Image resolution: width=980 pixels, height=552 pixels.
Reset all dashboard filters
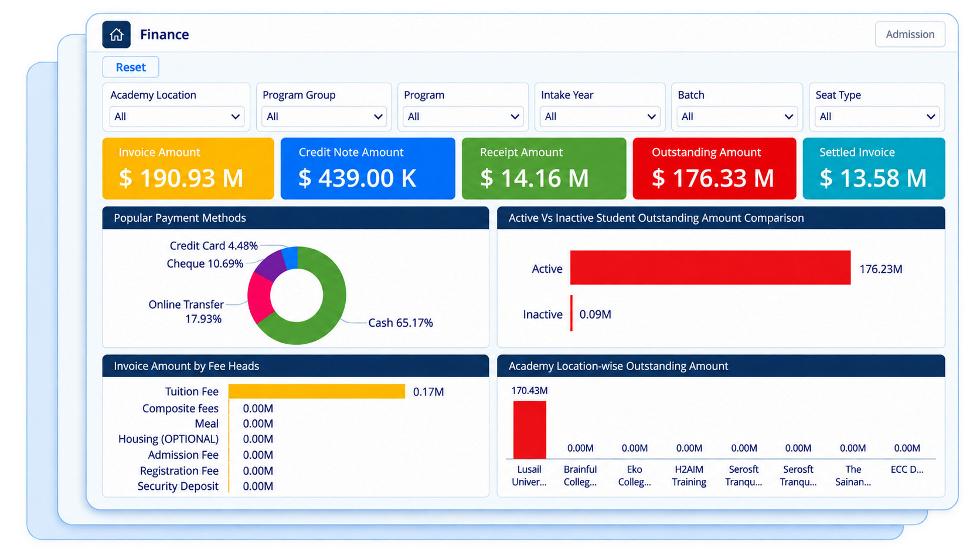tap(131, 67)
